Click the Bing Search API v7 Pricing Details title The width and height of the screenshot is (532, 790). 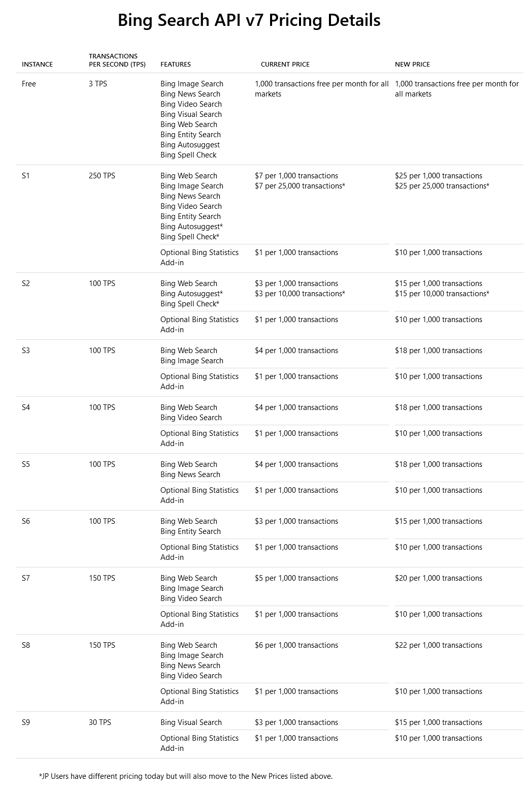point(249,20)
